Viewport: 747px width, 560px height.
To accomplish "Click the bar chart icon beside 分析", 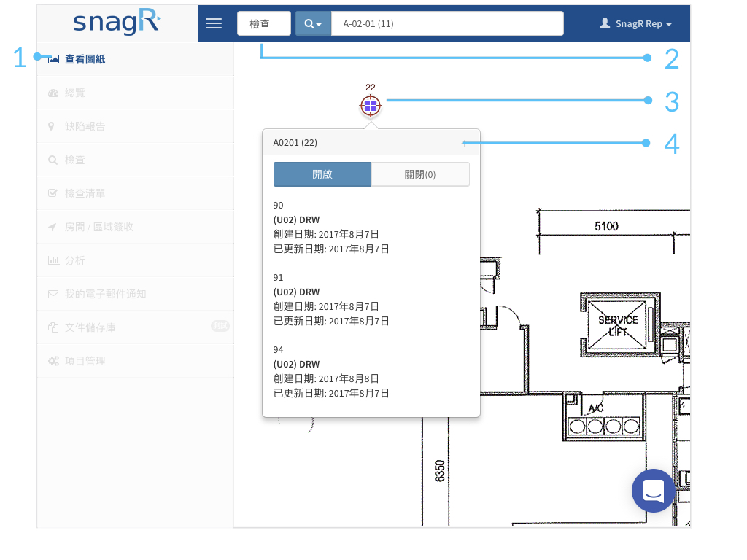I will 53,260.
